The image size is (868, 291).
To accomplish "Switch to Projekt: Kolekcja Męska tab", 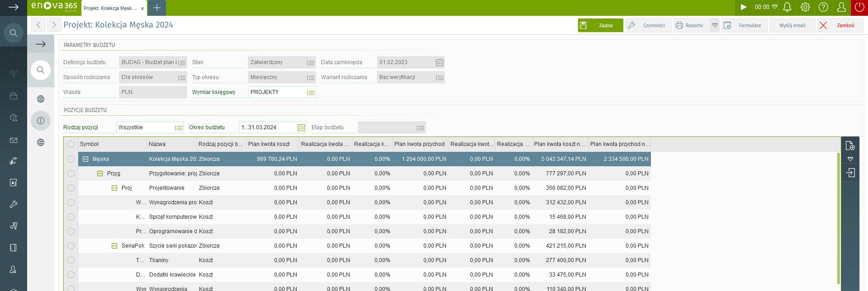I will coord(110,8).
